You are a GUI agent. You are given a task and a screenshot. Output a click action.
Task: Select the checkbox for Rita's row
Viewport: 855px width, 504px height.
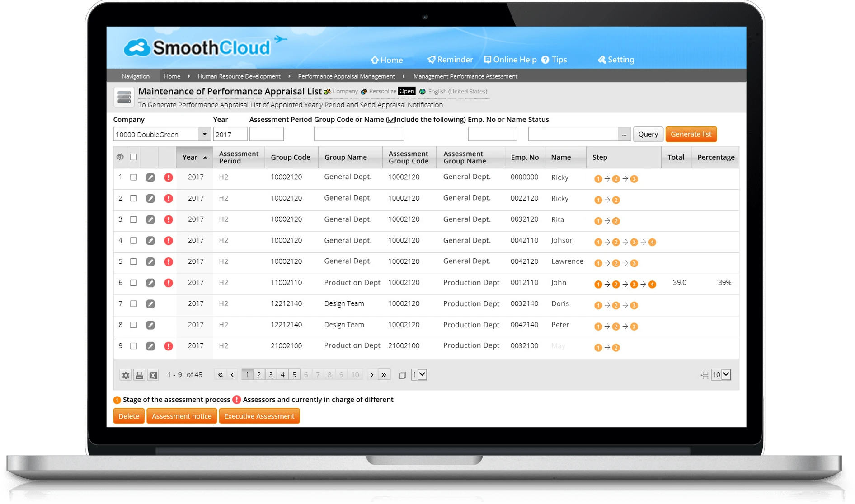click(133, 219)
